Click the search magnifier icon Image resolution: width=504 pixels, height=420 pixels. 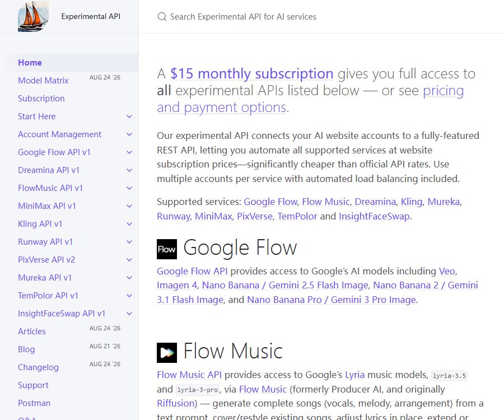point(162,17)
